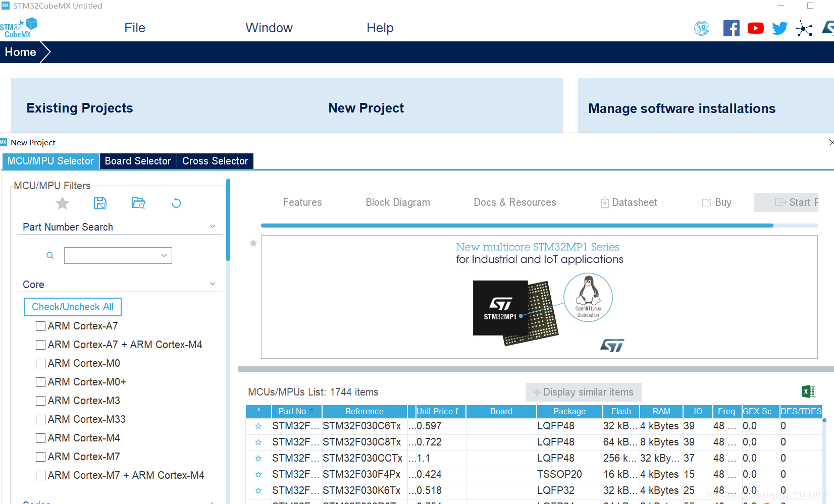834x504 pixels.
Task: Click the Buy external link button
Action: tap(716, 202)
